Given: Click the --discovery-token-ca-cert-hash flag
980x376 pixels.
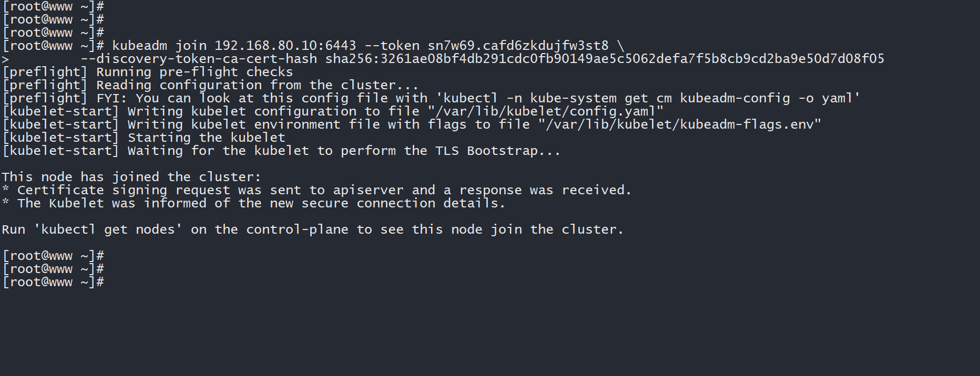Looking at the screenshot, I should coord(199,59).
